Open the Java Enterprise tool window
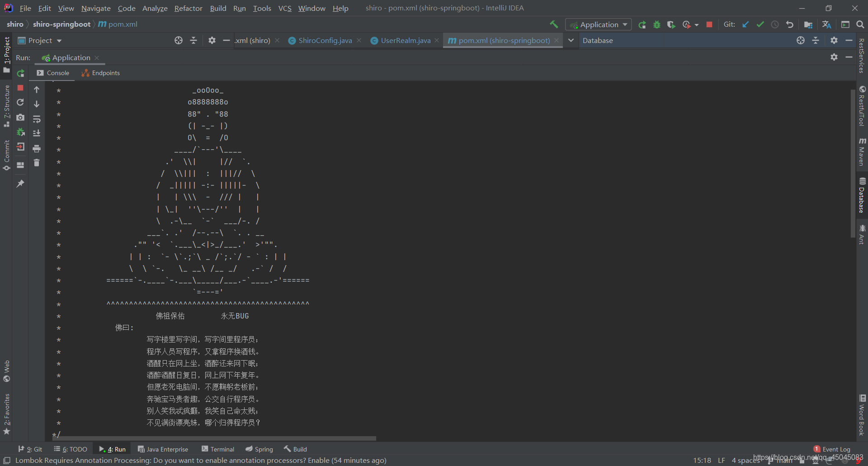868x466 pixels. coord(163,449)
